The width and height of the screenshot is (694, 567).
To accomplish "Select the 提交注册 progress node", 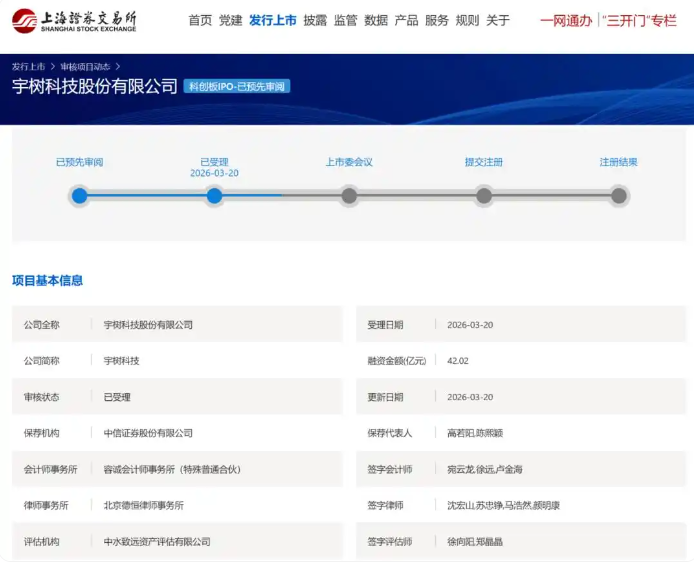I will pyautogui.click(x=484, y=196).
